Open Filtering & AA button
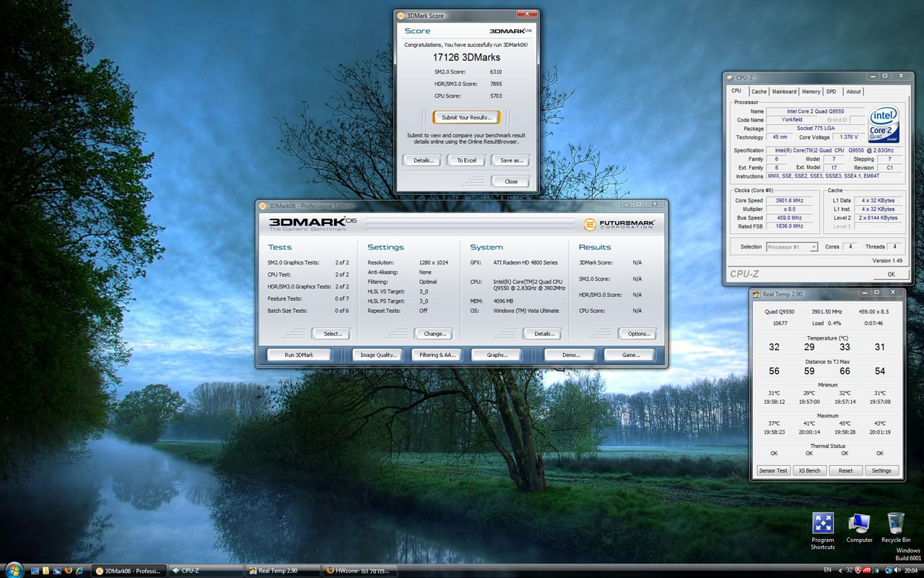The width and height of the screenshot is (924, 578). click(437, 355)
